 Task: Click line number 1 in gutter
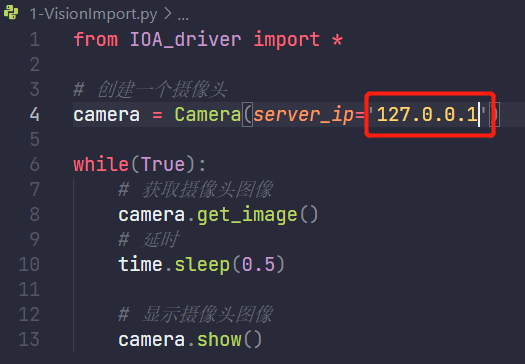coord(35,40)
